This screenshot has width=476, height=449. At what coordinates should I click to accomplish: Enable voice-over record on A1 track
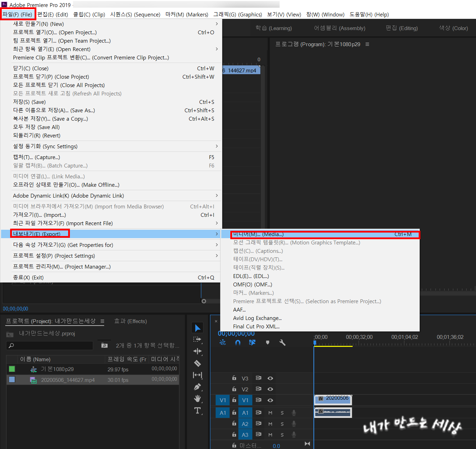coord(294,413)
